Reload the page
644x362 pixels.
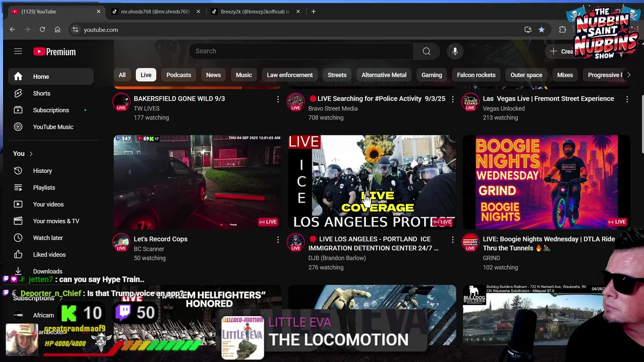42,30
